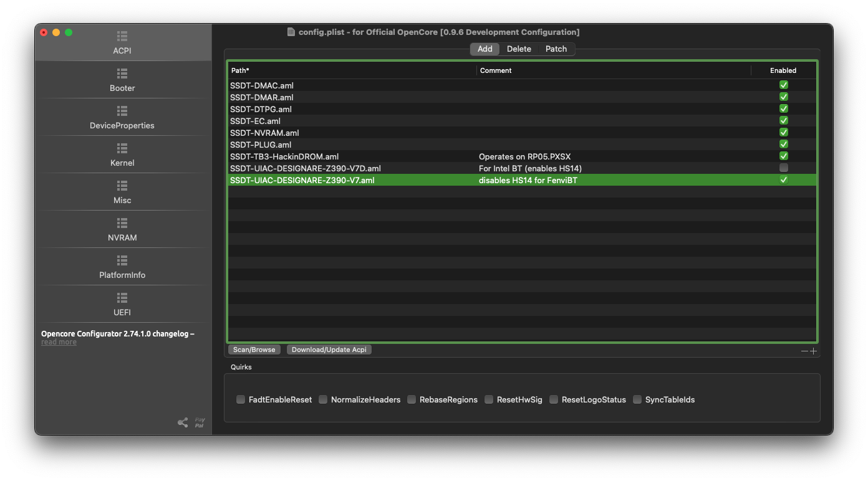Uncheck Enabled for SSDT-DMAR.aml
This screenshot has width=868, height=481.
point(784,97)
